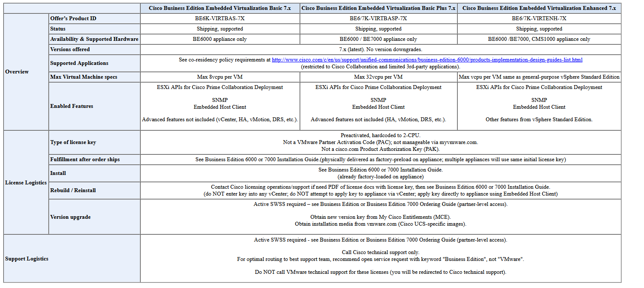Click the 'BE6000 /BE7000, CMS1000 appliance only' cell

[x=539, y=39]
